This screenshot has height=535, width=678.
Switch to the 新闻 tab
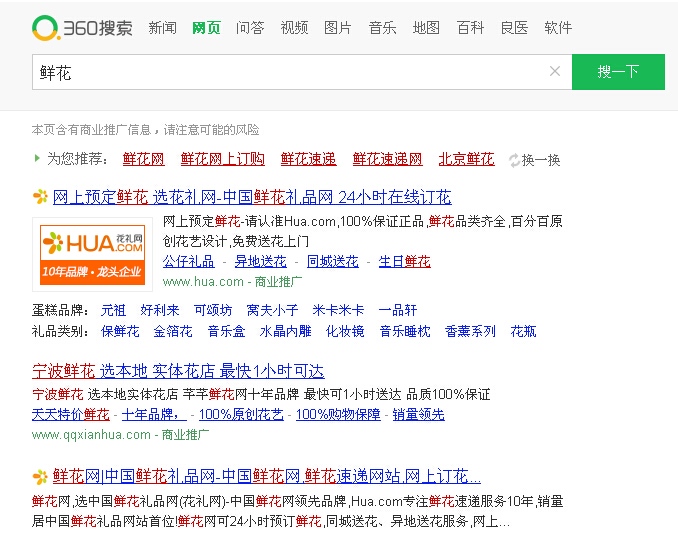163,28
